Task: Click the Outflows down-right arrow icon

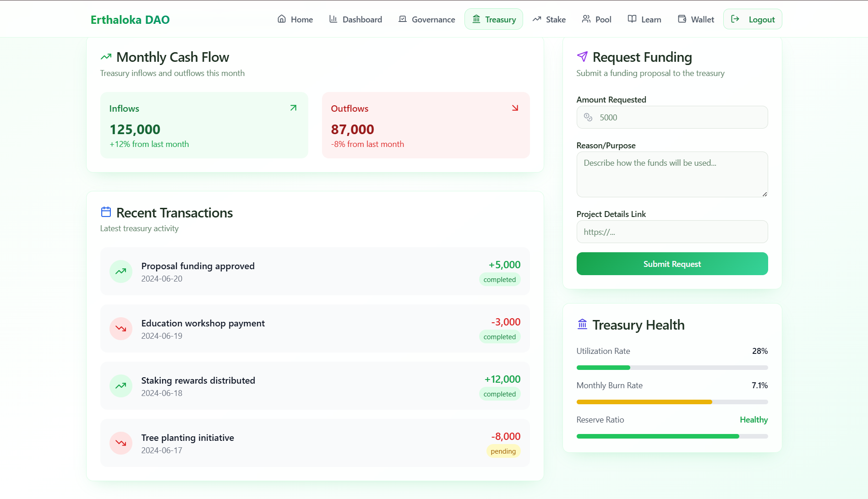Action: click(x=515, y=108)
